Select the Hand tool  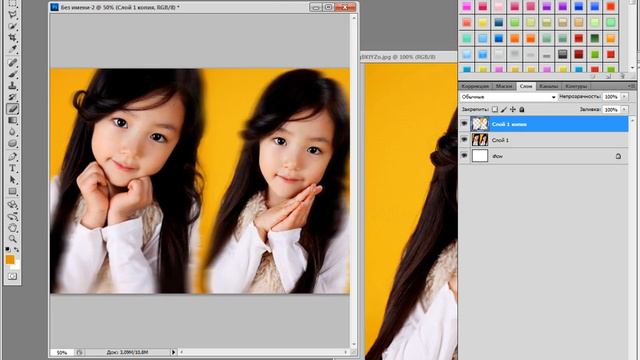coord(13,227)
